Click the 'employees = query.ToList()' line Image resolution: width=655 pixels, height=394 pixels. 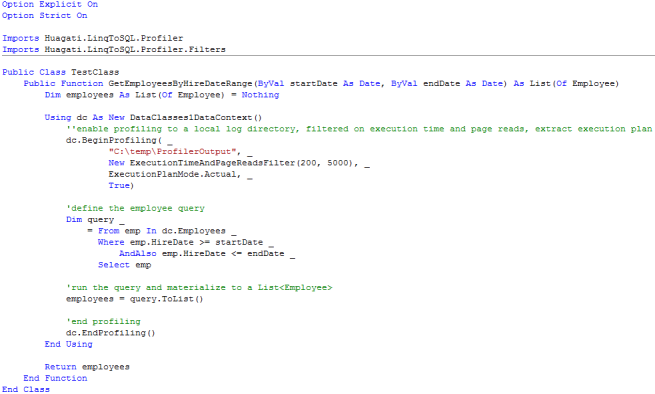click(135, 299)
